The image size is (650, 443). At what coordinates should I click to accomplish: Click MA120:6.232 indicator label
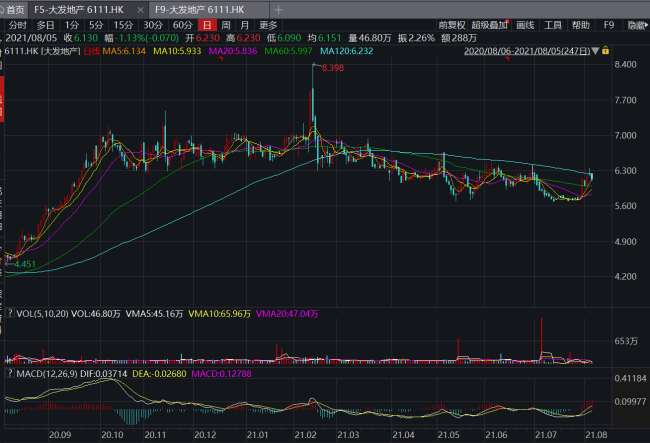pyautogui.click(x=347, y=51)
